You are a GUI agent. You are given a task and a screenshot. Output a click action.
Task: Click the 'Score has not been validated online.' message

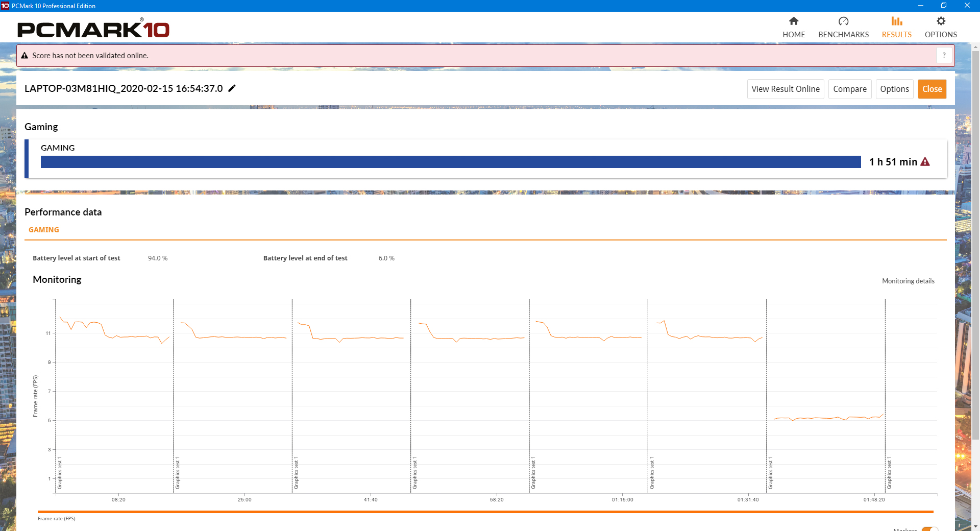pyautogui.click(x=90, y=56)
